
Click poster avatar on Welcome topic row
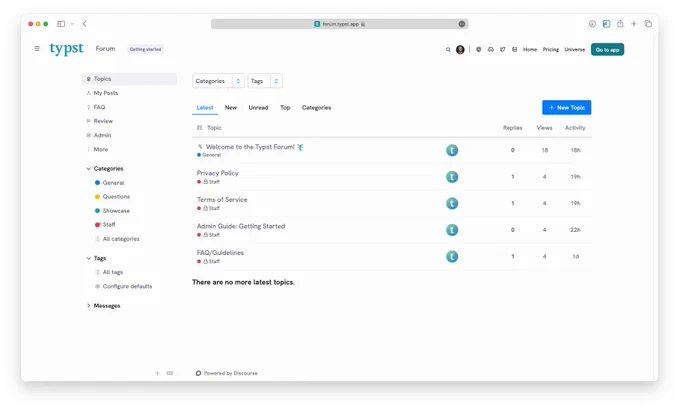pos(452,150)
